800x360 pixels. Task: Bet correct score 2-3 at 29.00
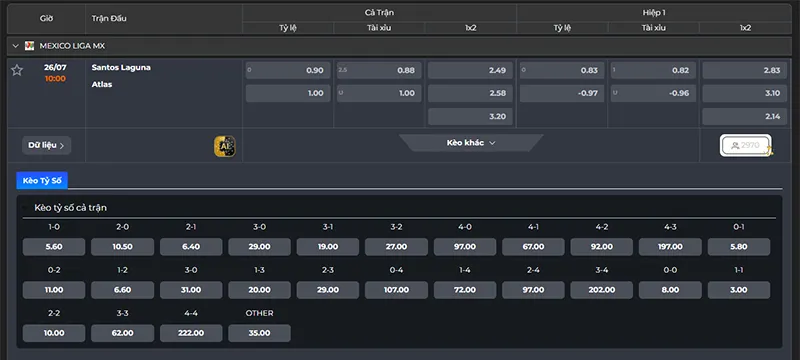tap(328, 290)
